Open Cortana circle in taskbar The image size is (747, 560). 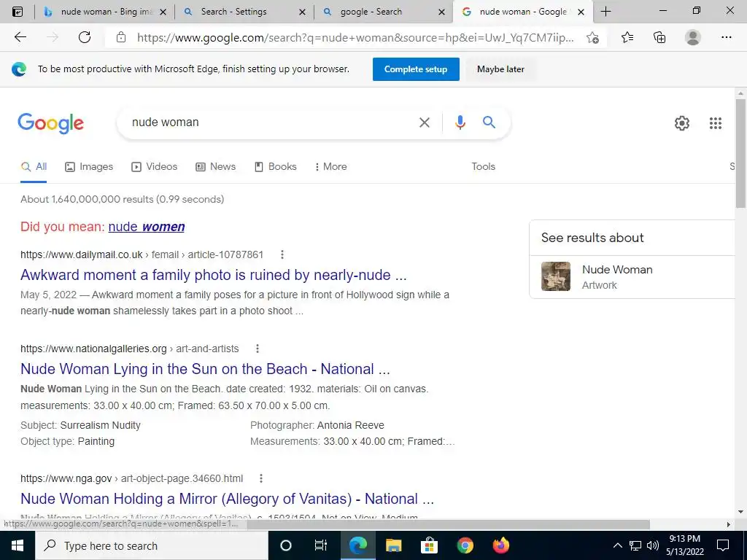pyautogui.click(x=285, y=545)
